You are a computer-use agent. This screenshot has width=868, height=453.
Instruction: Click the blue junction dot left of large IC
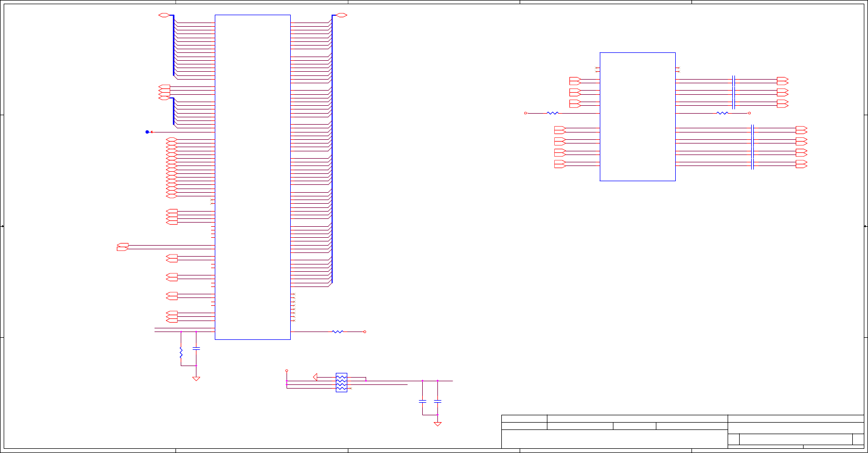tap(147, 132)
